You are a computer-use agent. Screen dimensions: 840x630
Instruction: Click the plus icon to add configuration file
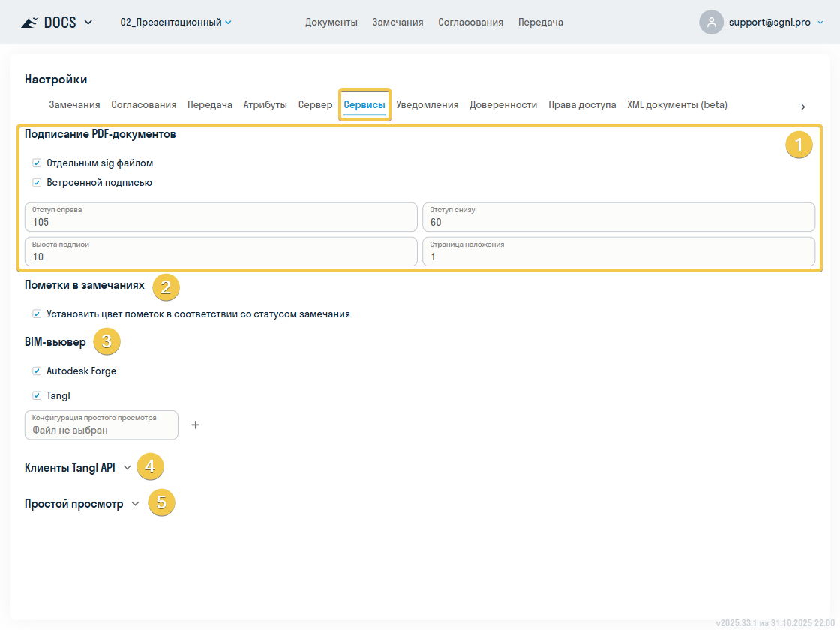pos(196,425)
